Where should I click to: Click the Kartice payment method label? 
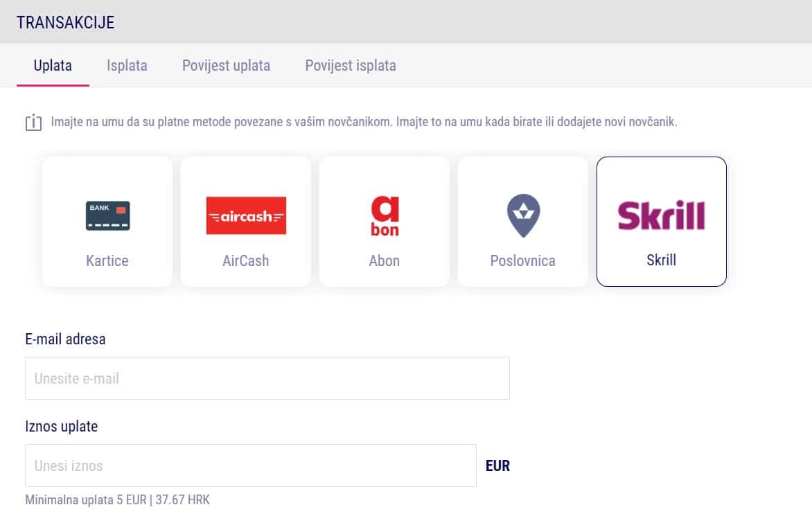point(107,261)
